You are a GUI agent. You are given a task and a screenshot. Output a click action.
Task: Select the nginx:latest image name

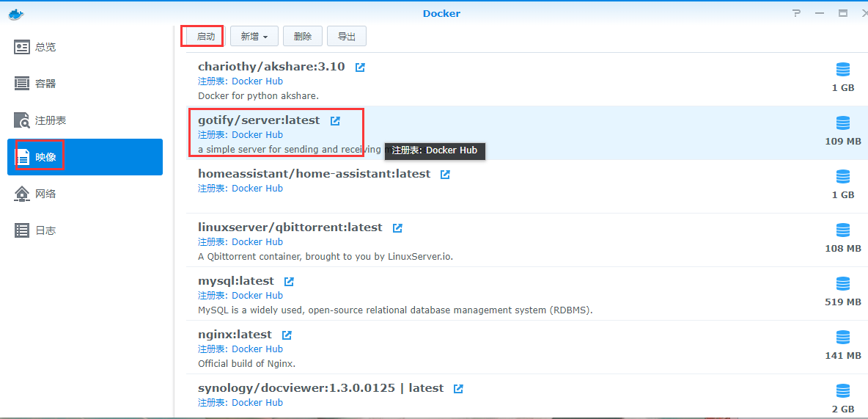(235, 335)
